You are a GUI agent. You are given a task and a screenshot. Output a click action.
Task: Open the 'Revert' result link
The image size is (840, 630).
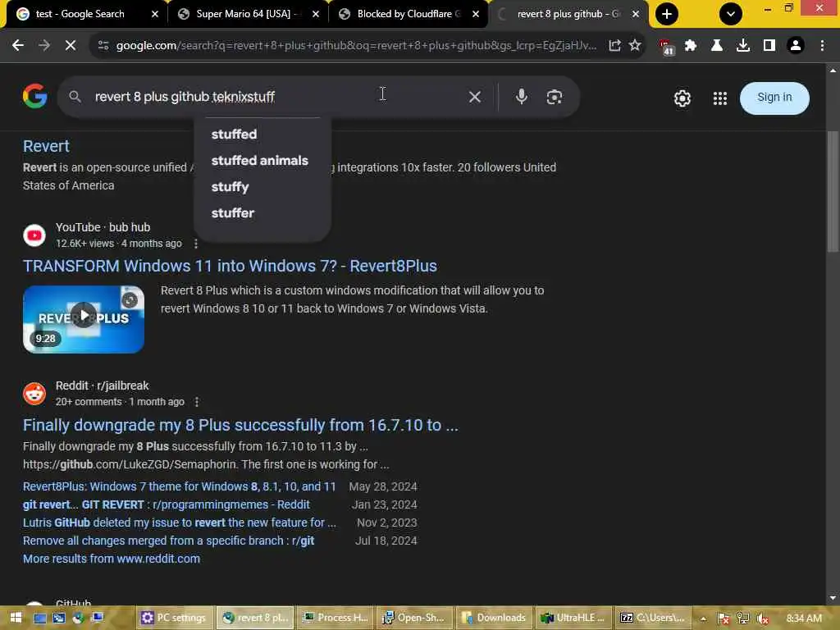click(46, 146)
